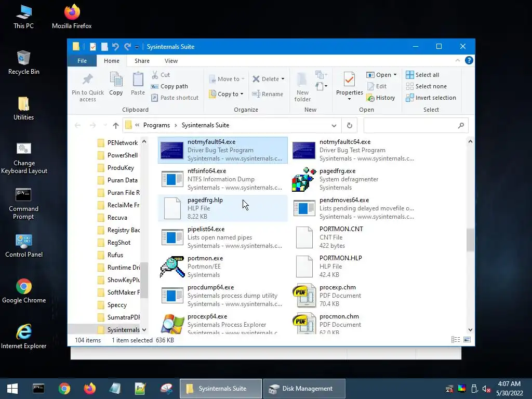The width and height of the screenshot is (532, 399).
Task: Select PORTMON.CNT in the file list
Action: click(354, 237)
